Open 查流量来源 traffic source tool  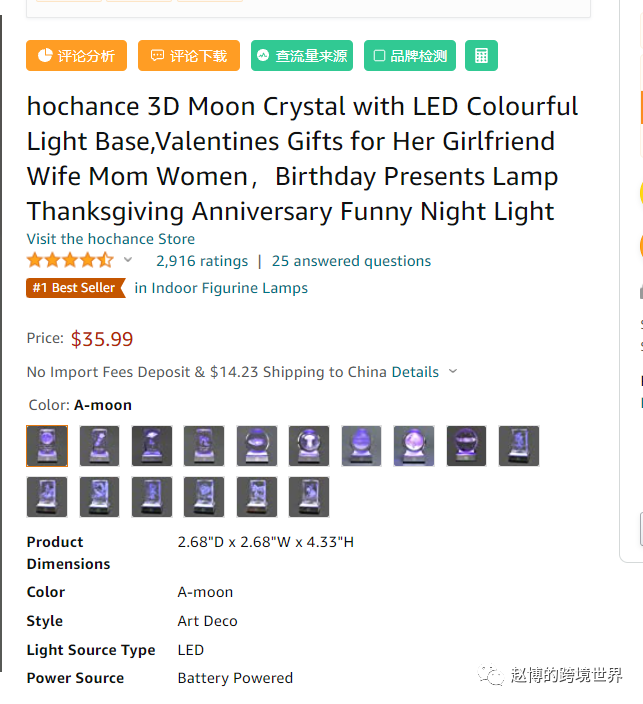point(302,56)
